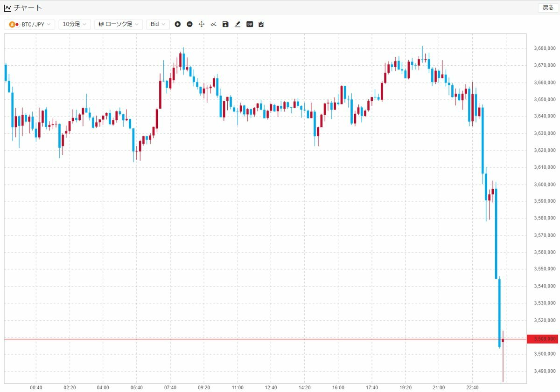Click the zoom in plus icon

pyautogui.click(x=178, y=24)
